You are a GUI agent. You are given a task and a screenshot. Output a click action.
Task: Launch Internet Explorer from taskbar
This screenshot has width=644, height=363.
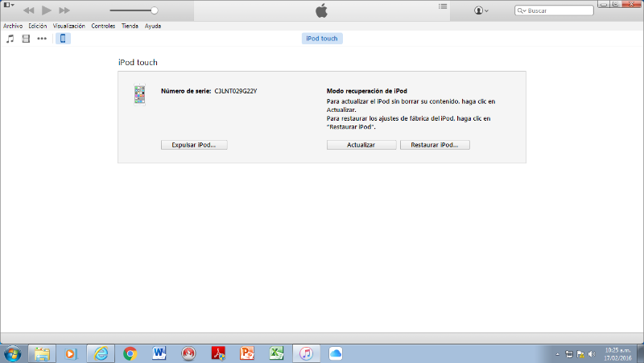[101, 353]
